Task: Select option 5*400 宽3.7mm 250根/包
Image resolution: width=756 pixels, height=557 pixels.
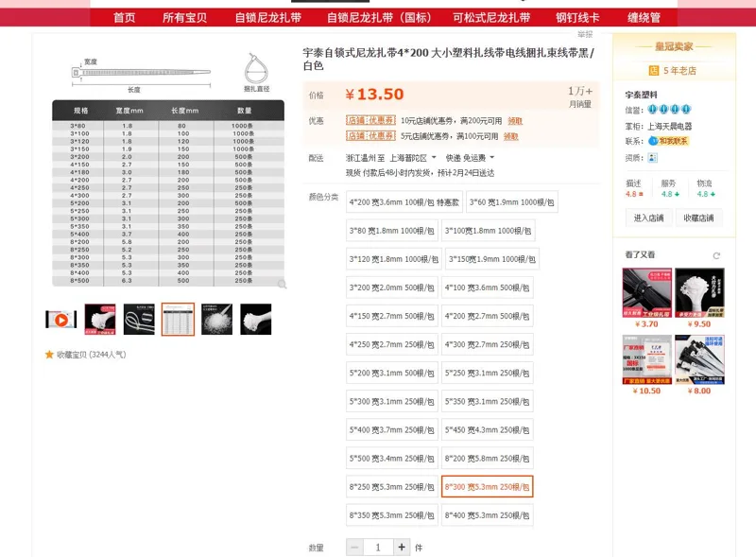Action: pyautogui.click(x=391, y=430)
